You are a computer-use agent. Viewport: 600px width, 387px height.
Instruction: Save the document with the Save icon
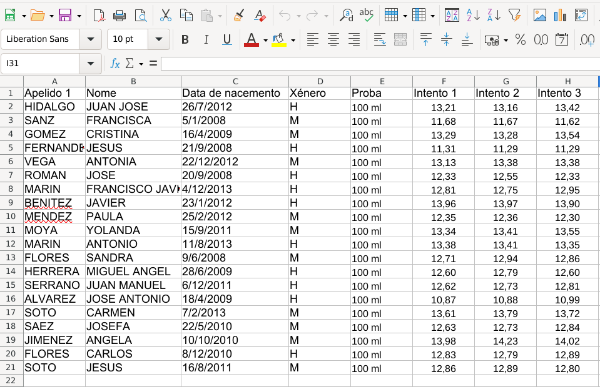coord(65,16)
